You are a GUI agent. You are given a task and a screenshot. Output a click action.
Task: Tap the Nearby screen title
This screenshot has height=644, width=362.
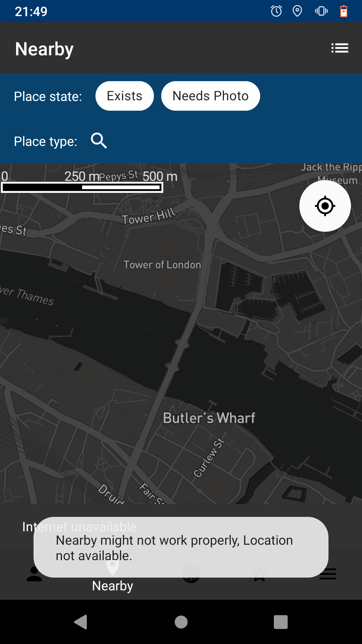(x=44, y=48)
